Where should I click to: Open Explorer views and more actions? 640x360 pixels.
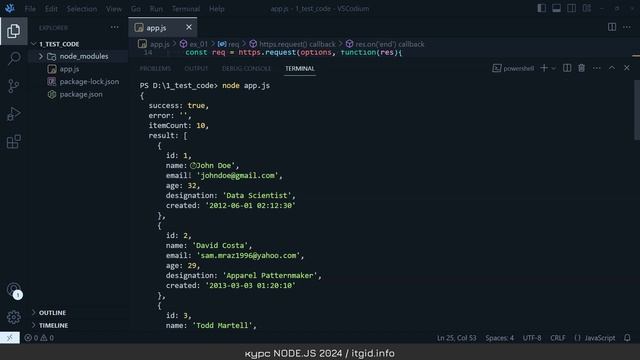(114, 27)
